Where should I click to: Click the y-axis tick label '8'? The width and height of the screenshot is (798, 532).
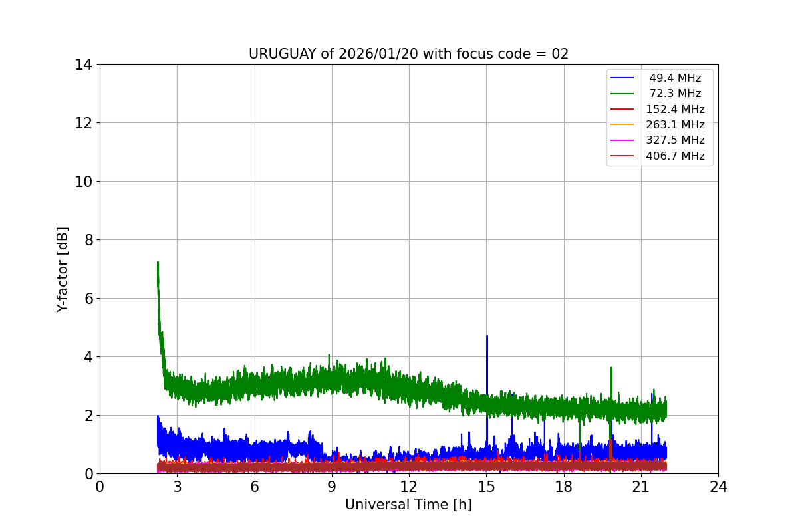[88, 240]
